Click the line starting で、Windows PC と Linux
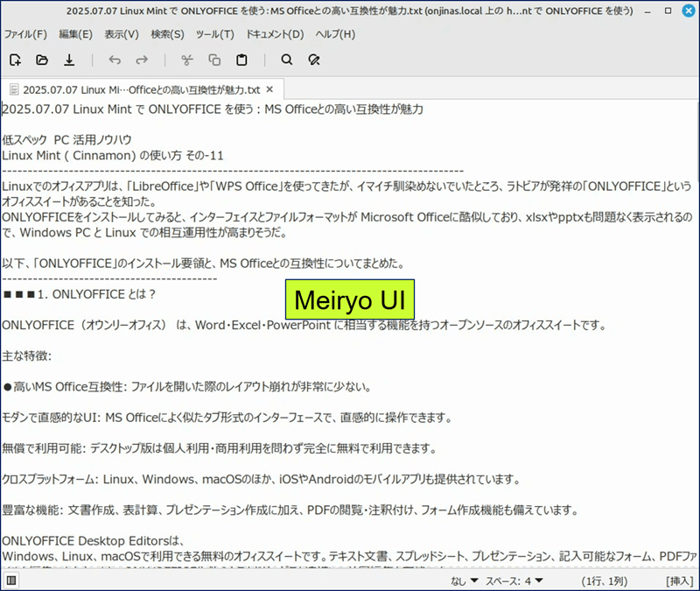This screenshot has height=591, width=700. click(x=144, y=233)
